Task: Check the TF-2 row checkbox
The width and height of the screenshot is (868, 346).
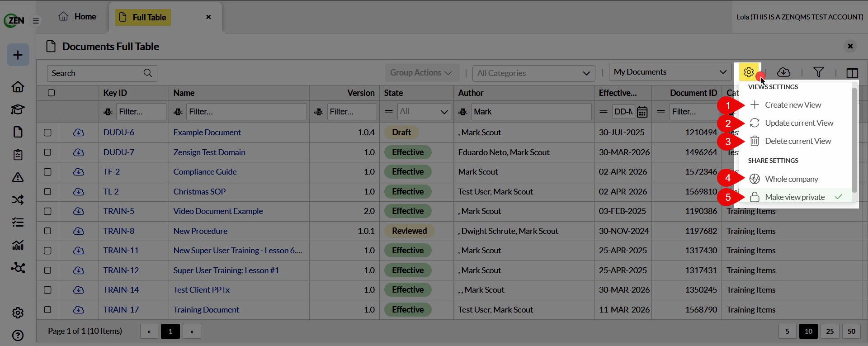Action: tap(47, 172)
